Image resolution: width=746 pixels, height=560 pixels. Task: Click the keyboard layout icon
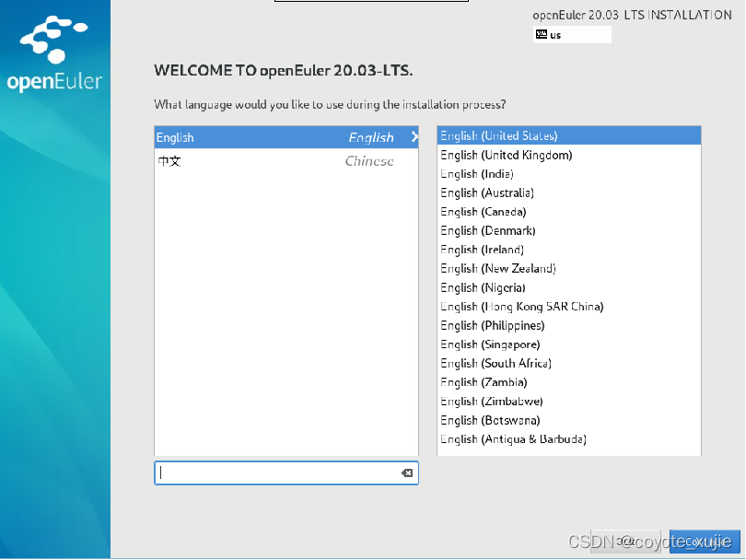[x=541, y=34]
